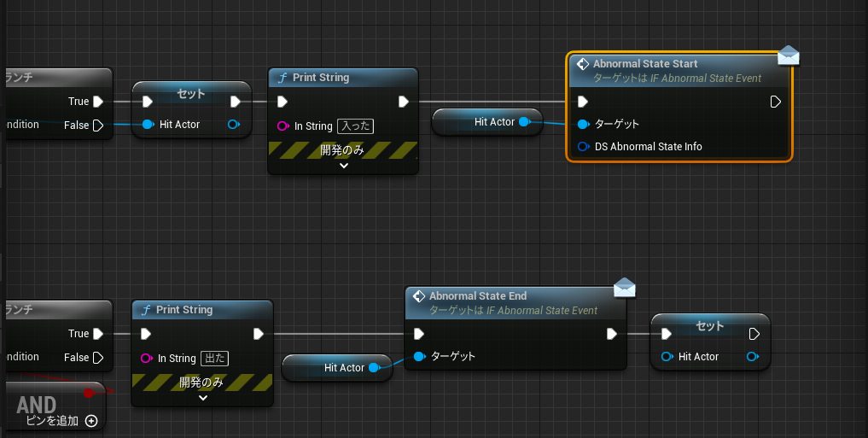Click message envelope icon on Abnormal State Start
868x438 pixels.
click(789, 55)
